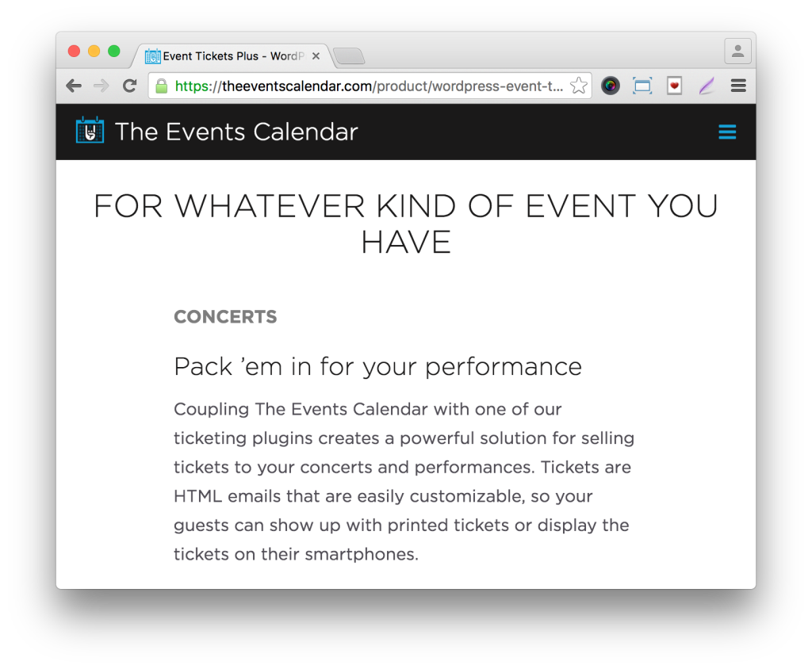Open Chrome's hamburger settings menu

[738, 85]
